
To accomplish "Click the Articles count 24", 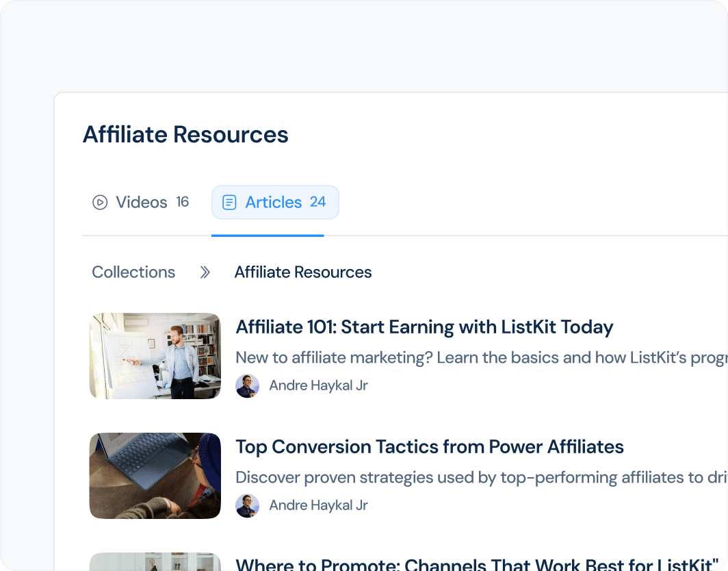I will [x=318, y=202].
